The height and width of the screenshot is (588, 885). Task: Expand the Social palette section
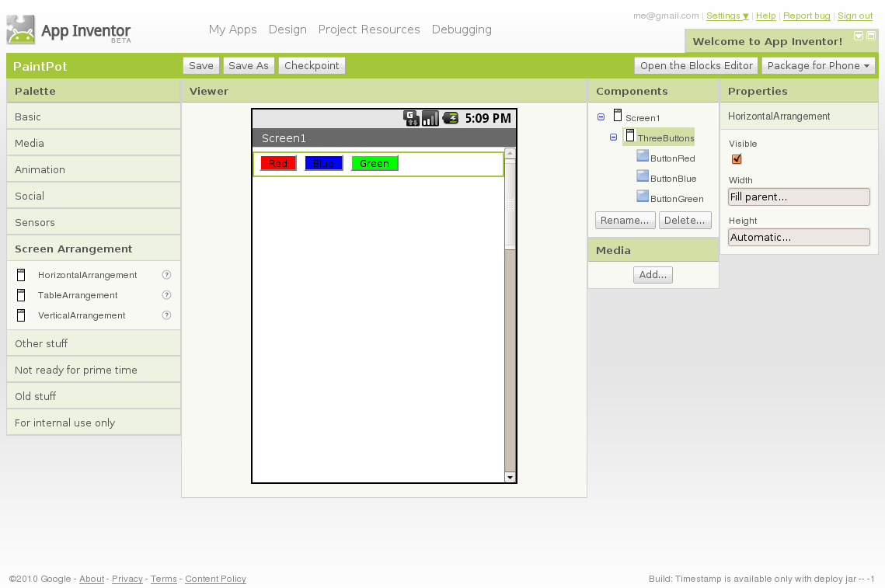[94, 197]
